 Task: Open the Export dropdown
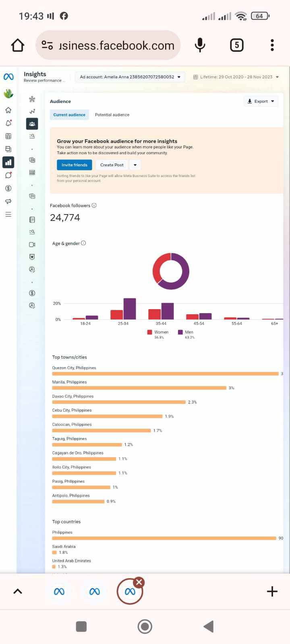(261, 101)
